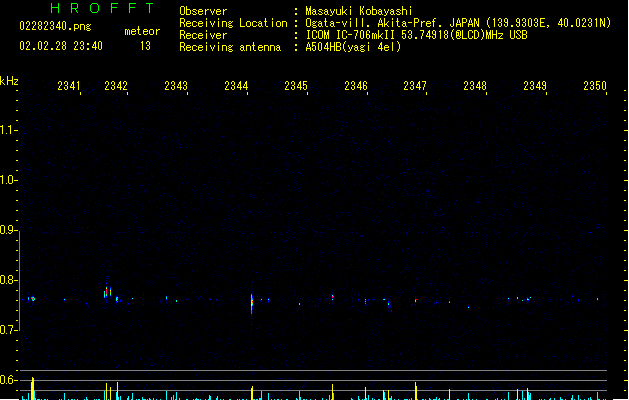Viewport: 629px width, 400px height.
Task: Click the yellow intensity bar near 2347
Action: (x=416, y=391)
